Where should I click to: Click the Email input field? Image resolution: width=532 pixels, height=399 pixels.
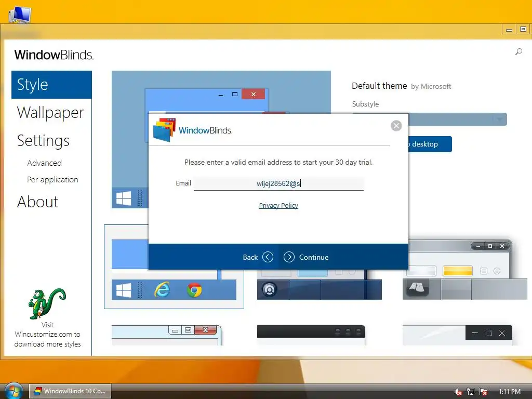(x=278, y=183)
